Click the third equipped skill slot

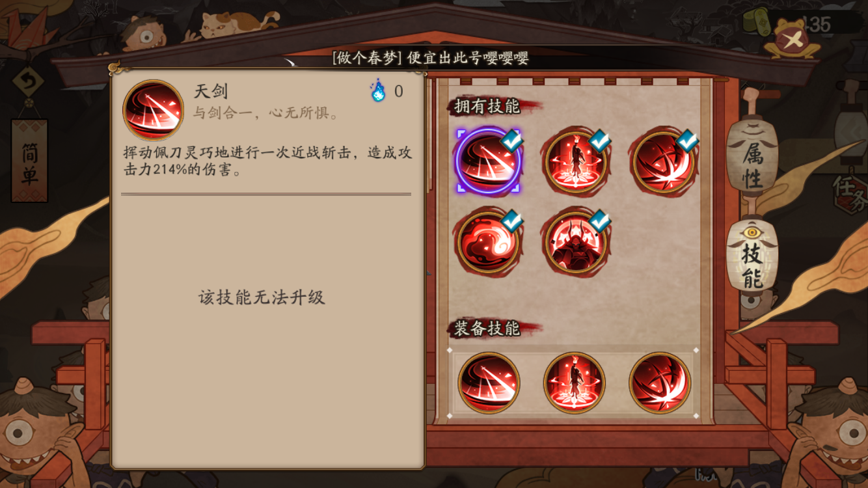coord(660,383)
